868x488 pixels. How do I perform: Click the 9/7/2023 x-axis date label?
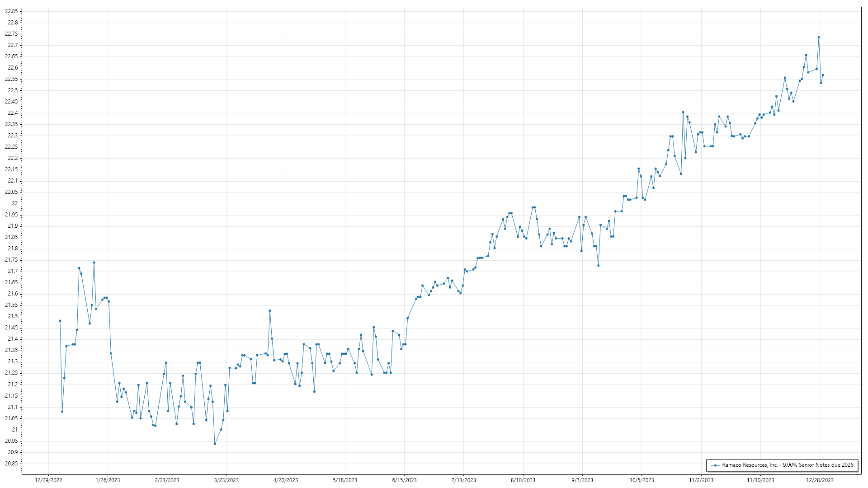click(582, 480)
